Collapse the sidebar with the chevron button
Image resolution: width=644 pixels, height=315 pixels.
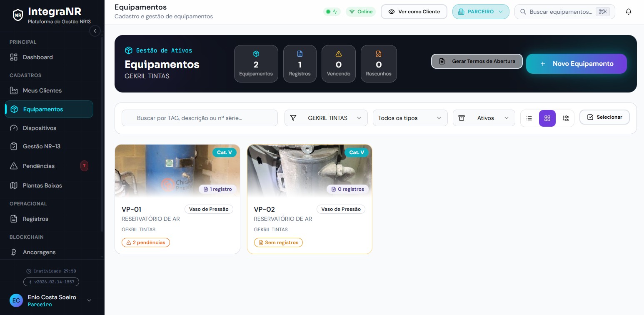coord(95,31)
